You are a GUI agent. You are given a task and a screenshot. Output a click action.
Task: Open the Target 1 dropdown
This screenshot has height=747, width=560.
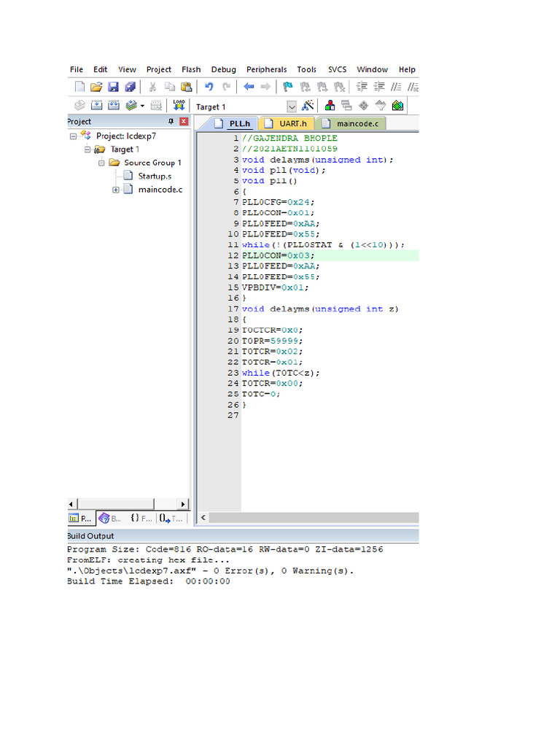point(292,107)
